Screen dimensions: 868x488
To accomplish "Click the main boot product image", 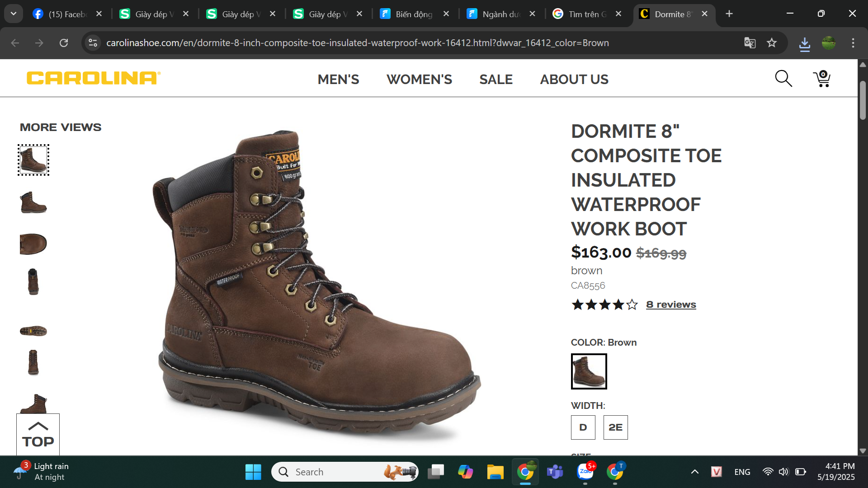I will tap(316, 285).
